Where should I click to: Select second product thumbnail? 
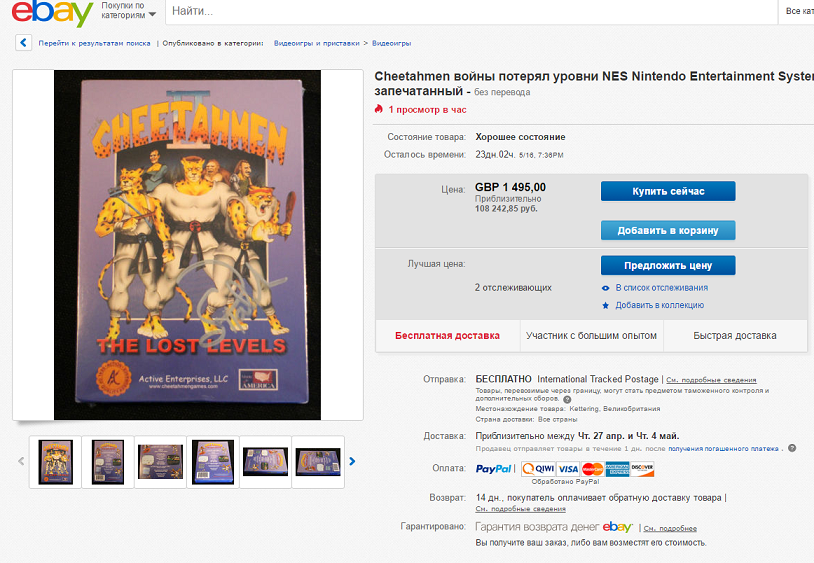(108, 462)
